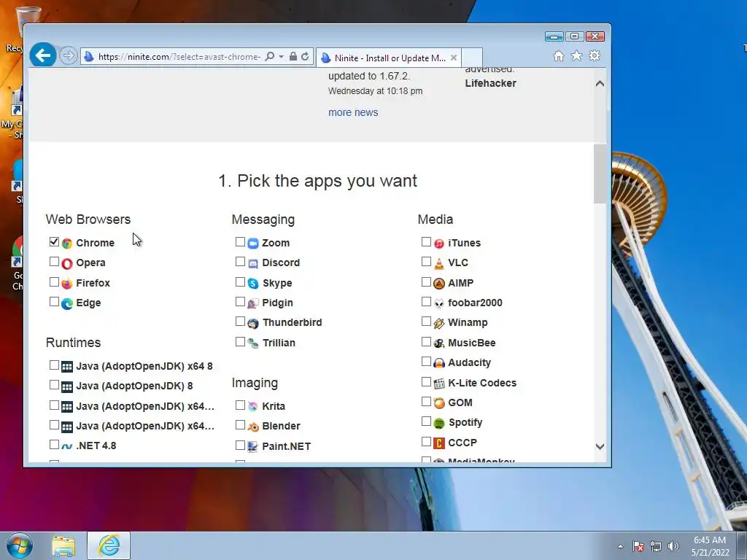Check the Audacity checkbox
This screenshot has width=747, height=560.
point(426,362)
